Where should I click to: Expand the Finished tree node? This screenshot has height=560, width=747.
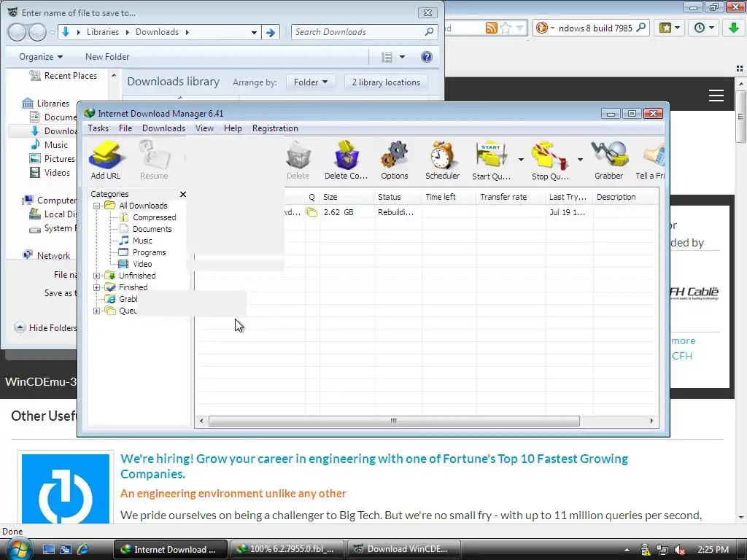[x=97, y=287]
